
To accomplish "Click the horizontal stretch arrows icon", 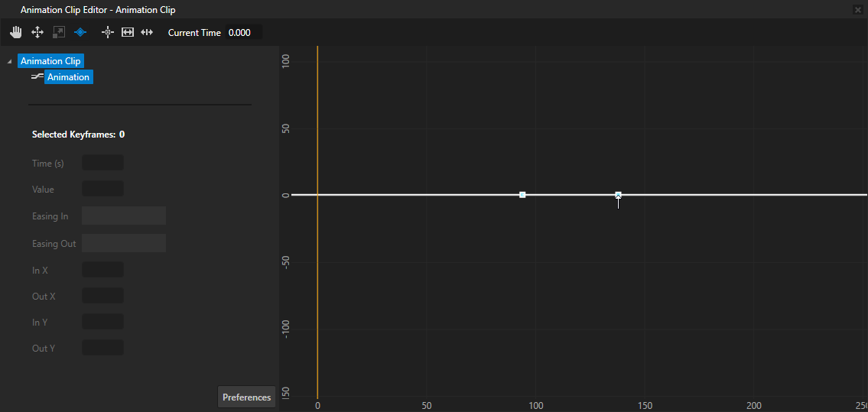I will (x=148, y=32).
